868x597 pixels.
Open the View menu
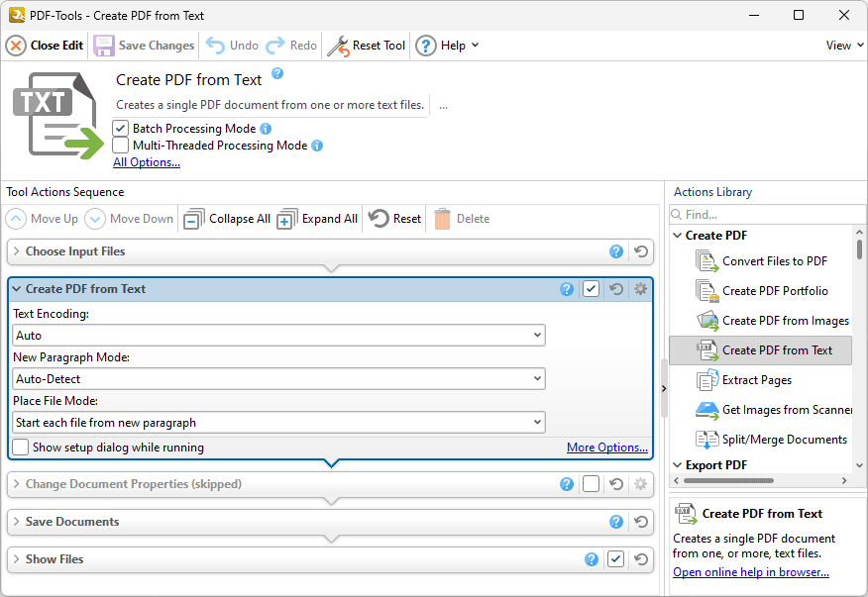845,46
